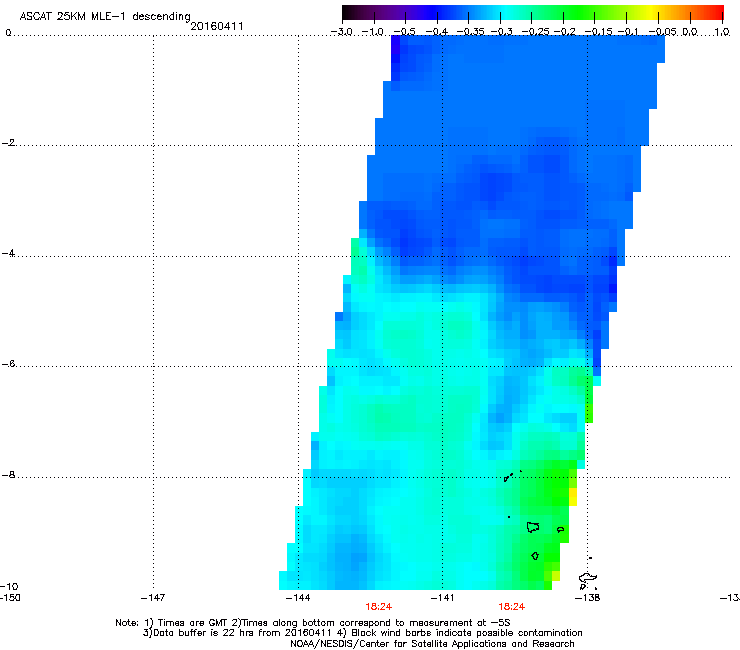Click the note line 'Times are GMT'

click(x=193, y=623)
